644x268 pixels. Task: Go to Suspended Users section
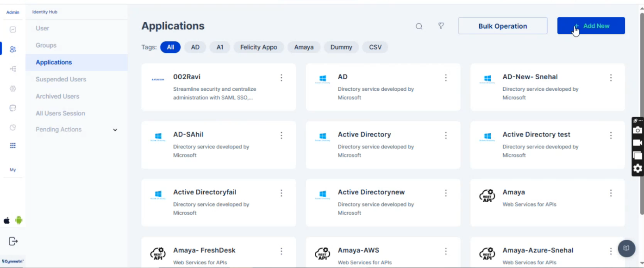point(61,79)
